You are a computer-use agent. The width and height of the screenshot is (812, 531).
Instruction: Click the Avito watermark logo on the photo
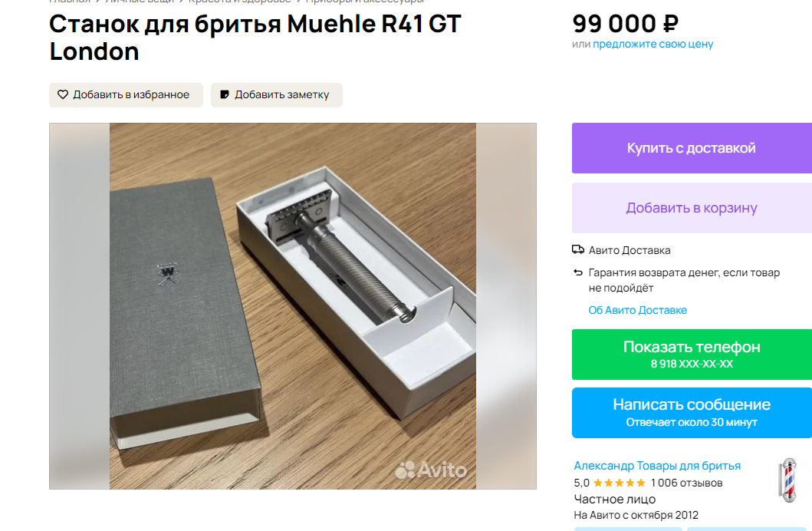point(431,470)
